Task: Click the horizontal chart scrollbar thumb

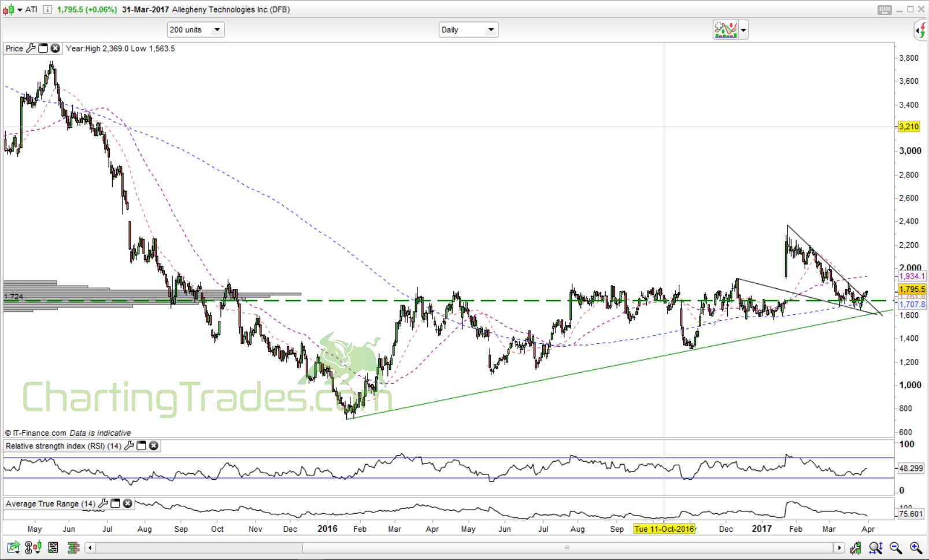Action: (567, 547)
